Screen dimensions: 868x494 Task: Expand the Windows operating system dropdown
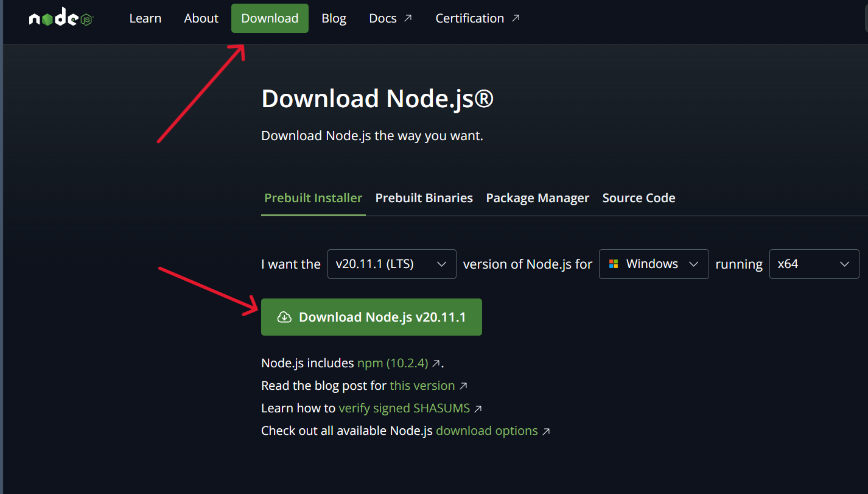tap(654, 264)
